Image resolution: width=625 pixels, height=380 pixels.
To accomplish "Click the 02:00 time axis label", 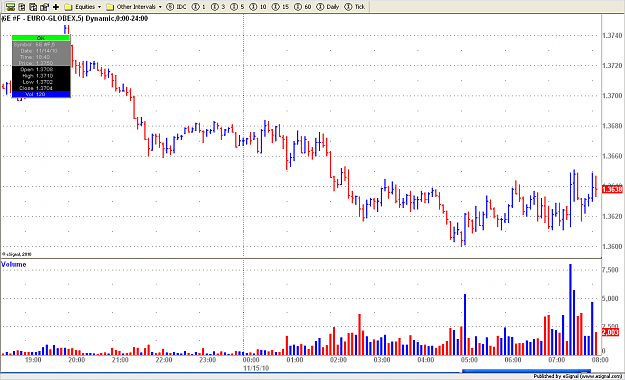I will 338,360.
